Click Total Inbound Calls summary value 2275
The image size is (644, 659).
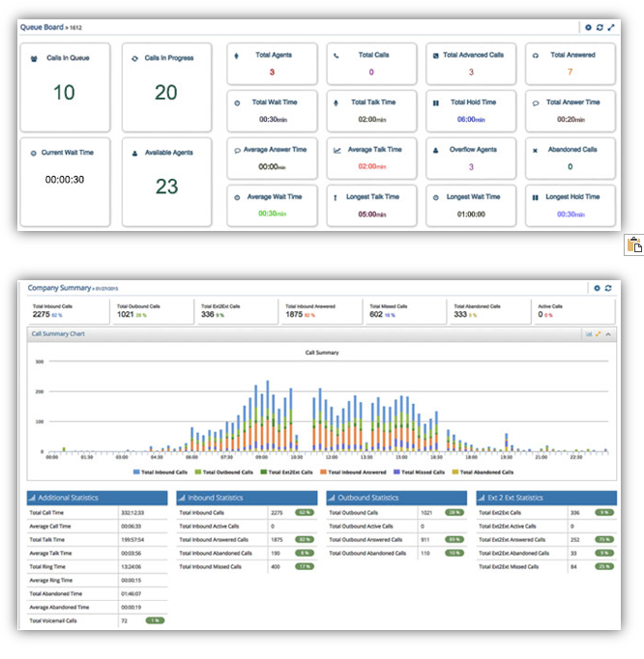click(x=42, y=314)
